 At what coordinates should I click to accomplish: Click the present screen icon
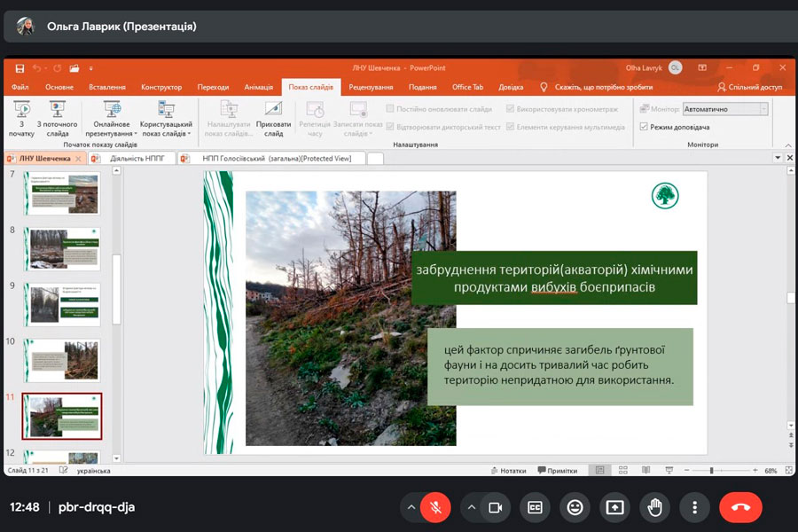click(614, 507)
